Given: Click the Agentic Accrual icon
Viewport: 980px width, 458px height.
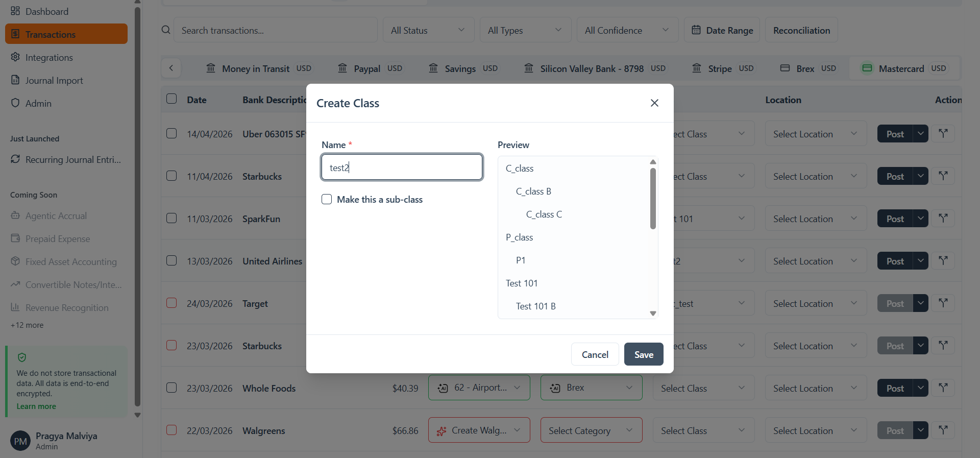Looking at the screenshot, I should pyautogui.click(x=15, y=215).
